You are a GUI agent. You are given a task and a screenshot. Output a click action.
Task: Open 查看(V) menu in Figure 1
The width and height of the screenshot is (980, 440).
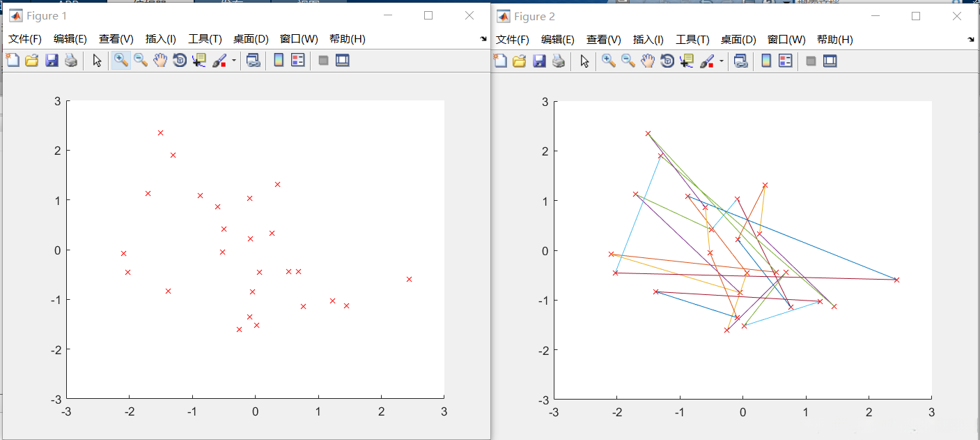(116, 39)
